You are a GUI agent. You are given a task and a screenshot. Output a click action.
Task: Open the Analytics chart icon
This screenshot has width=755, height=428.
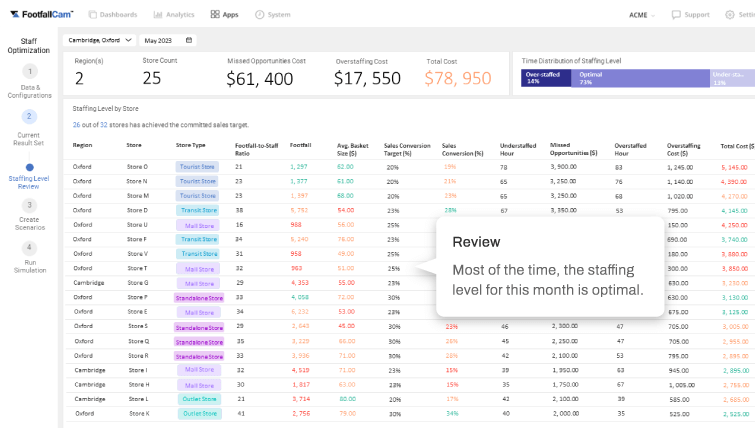pyautogui.click(x=157, y=14)
